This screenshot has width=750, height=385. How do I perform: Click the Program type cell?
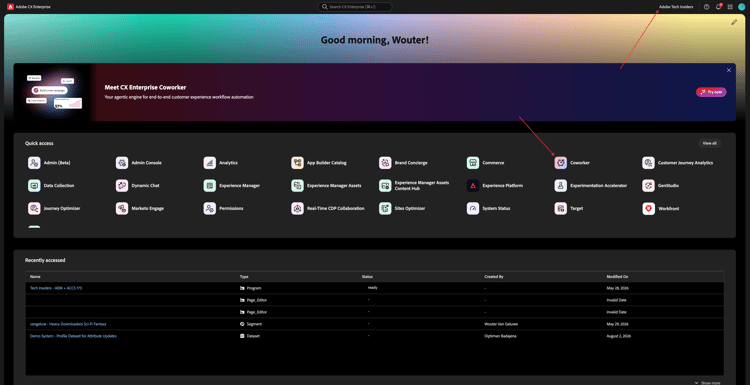[x=250, y=288]
